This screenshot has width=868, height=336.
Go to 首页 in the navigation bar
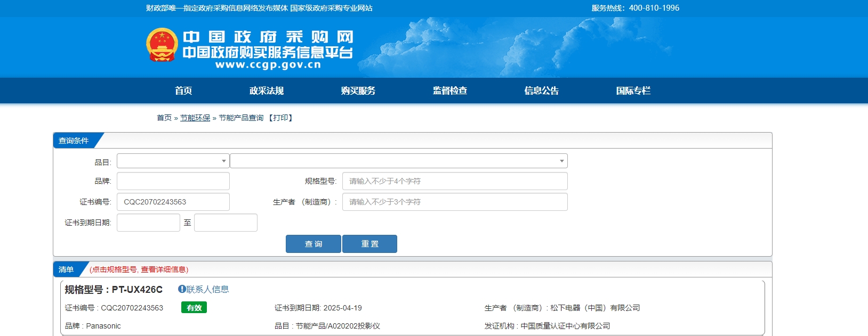[x=183, y=91]
